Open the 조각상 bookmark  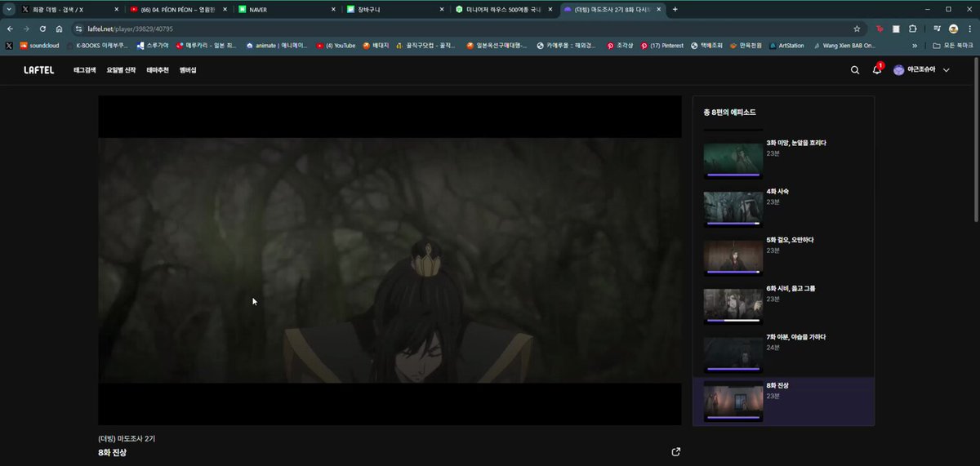pos(621,46)
